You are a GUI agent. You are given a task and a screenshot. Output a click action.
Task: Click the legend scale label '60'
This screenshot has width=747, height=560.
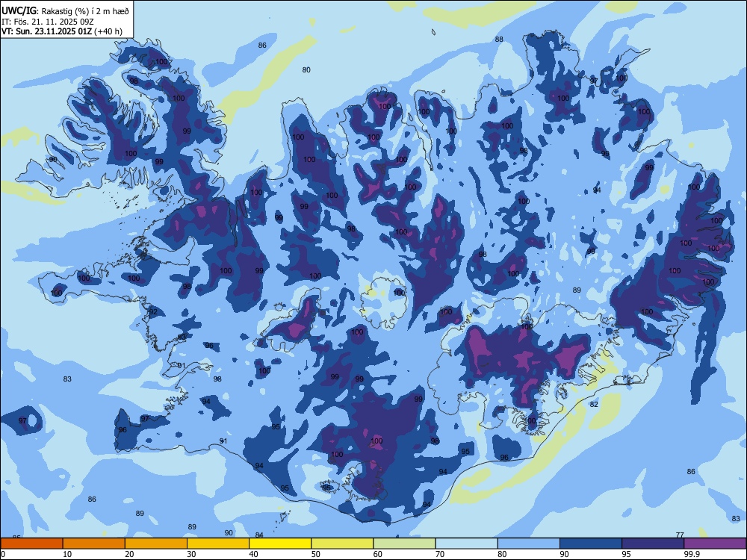(378, 554)
